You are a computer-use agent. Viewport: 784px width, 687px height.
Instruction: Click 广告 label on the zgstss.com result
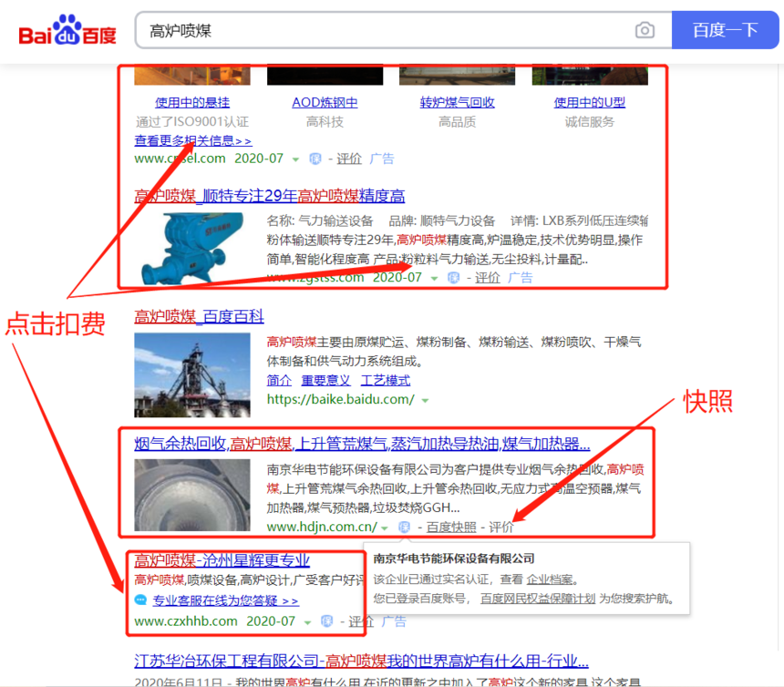tap(521, 278)
